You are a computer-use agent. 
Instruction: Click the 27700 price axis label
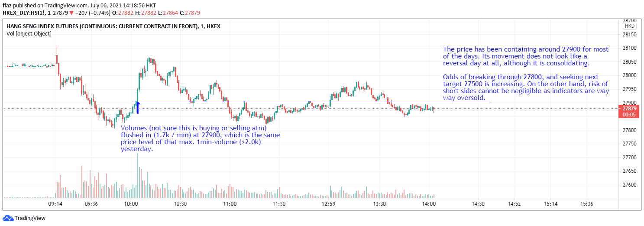(629, 158)
